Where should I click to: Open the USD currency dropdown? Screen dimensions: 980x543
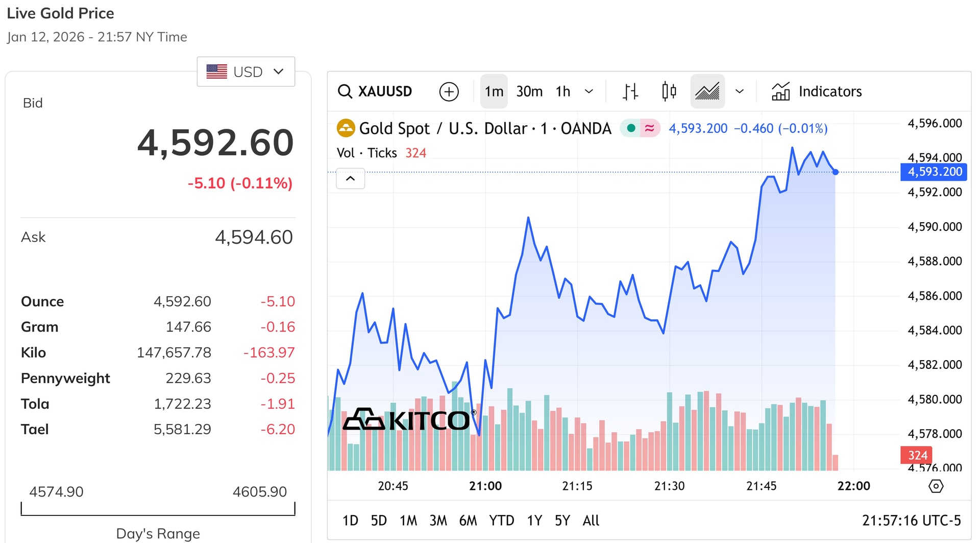(x=246, y=72)
